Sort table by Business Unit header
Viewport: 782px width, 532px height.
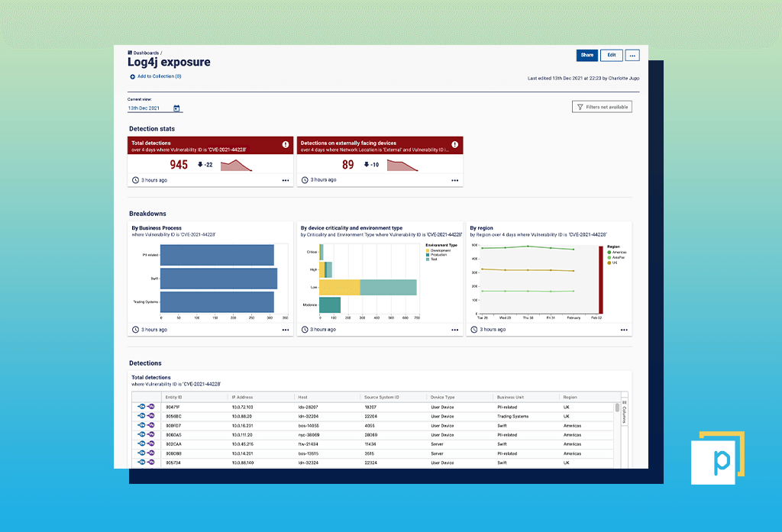point(510,398)
